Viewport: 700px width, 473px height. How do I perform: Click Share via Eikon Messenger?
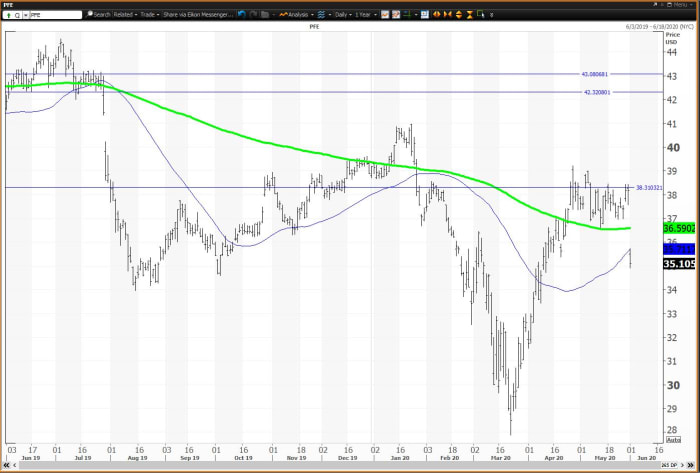[198, 15]
